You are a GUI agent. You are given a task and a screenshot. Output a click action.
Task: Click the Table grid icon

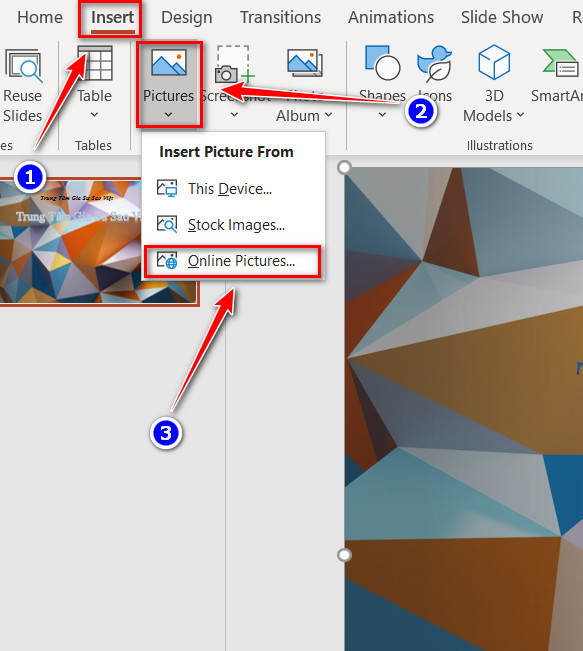(x=95, y=63)
